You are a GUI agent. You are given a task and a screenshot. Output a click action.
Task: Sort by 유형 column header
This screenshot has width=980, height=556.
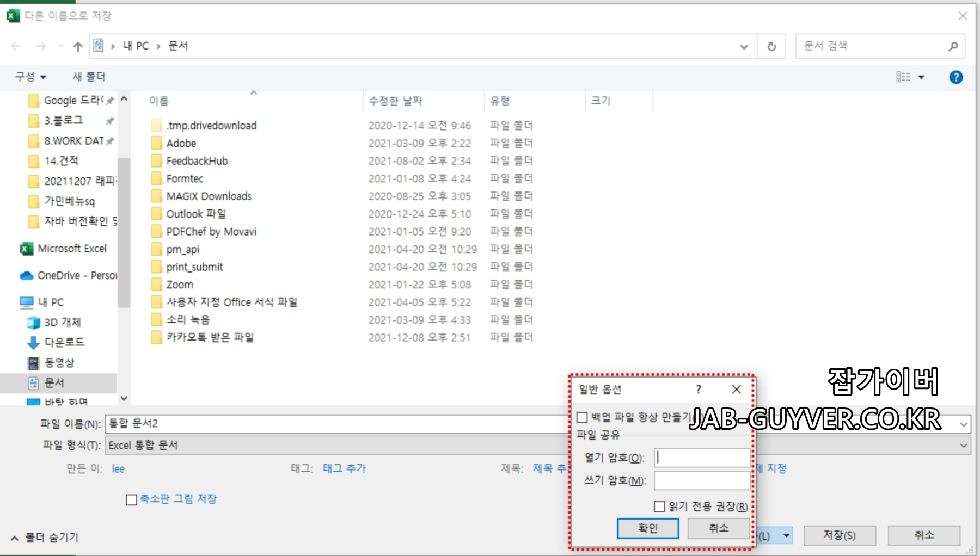click(500, 101)
